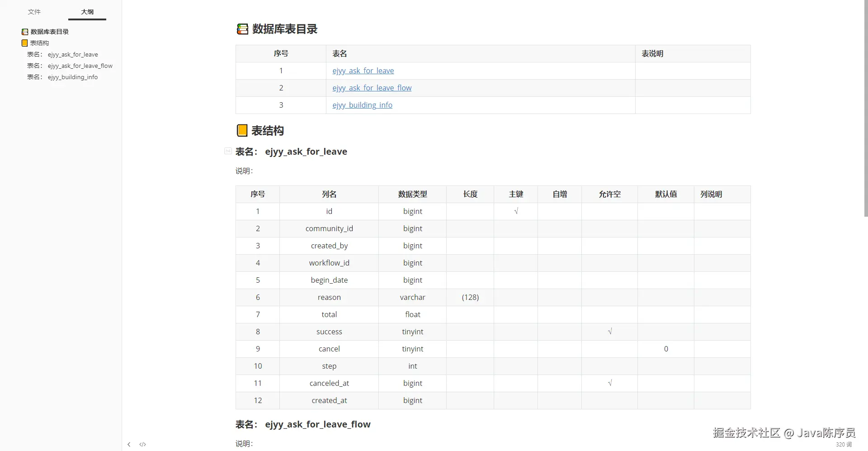This screenshot has width=868, height=451.
Task: Click the 表说明 header cell in the directory table
Action: click(693, 54)
